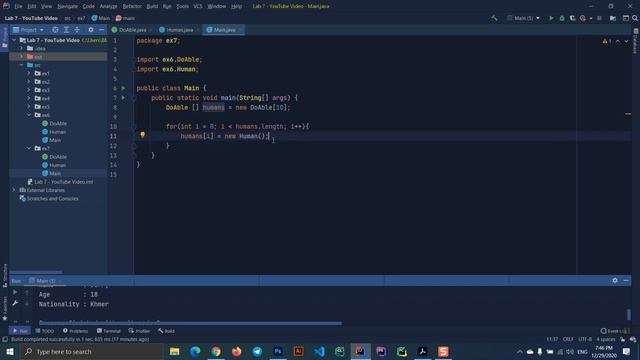Screen dimensions: 640x360
Task: Click the CRLF line separator status
Action: click(x=568, y=339)
